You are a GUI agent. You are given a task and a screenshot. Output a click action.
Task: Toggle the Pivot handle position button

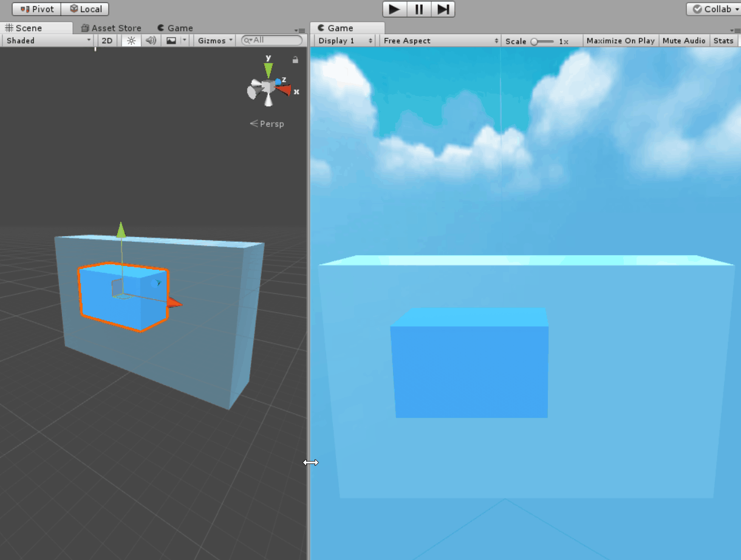36,9
